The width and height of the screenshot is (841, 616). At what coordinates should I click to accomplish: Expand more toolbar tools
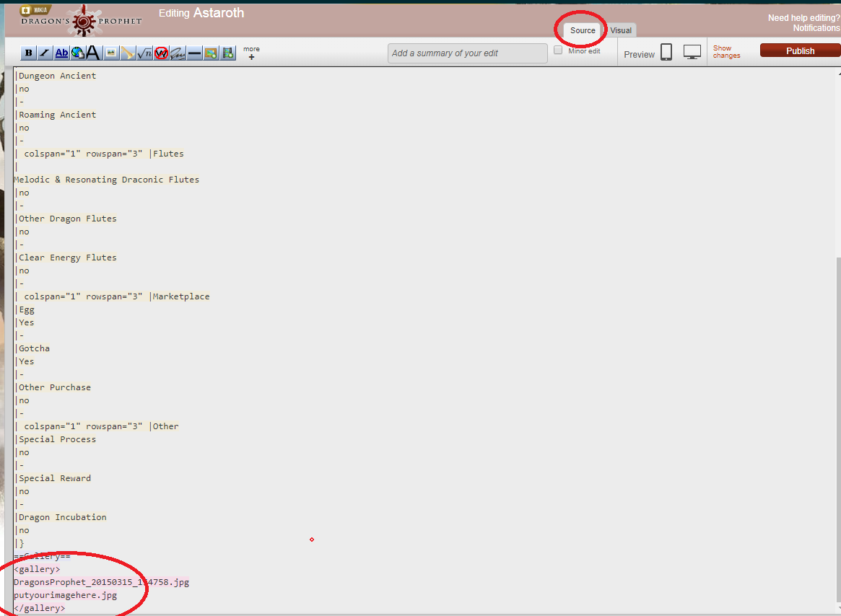coord(251,53)
